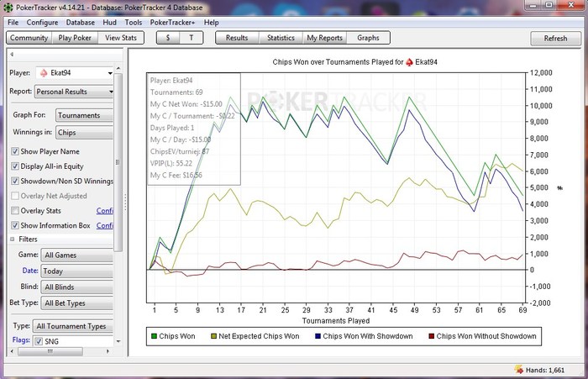Open the Configure menu
The image size is (588, 379).
(42, 23)
